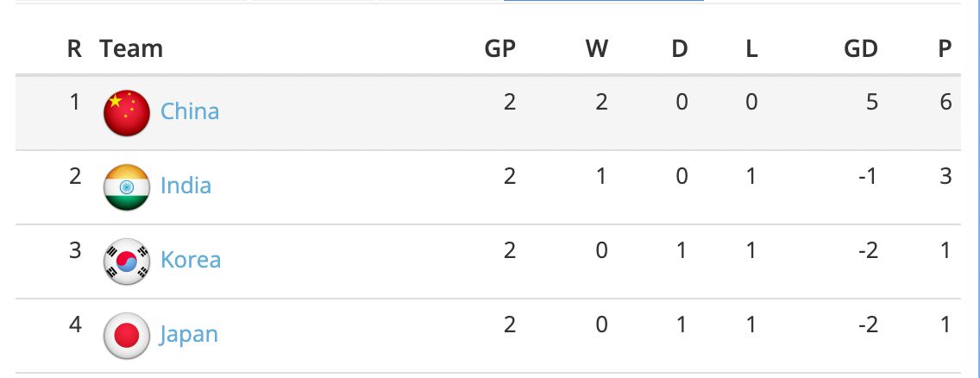Click the P points column header
980x378 pixels.
[x=945, y=49]
